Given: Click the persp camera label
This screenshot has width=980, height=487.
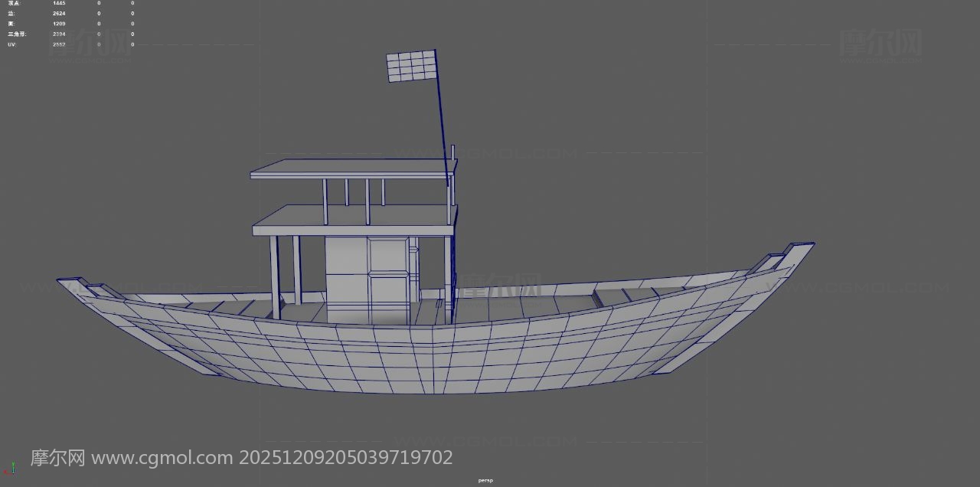Looking at the screenshot, I should pos(485,480).
